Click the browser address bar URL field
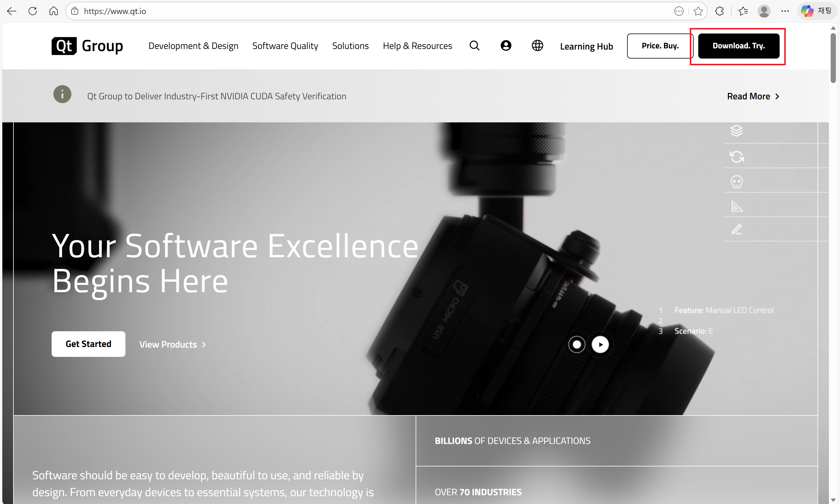Viewport: 840px width, 504px height. [x=340, y=11]
